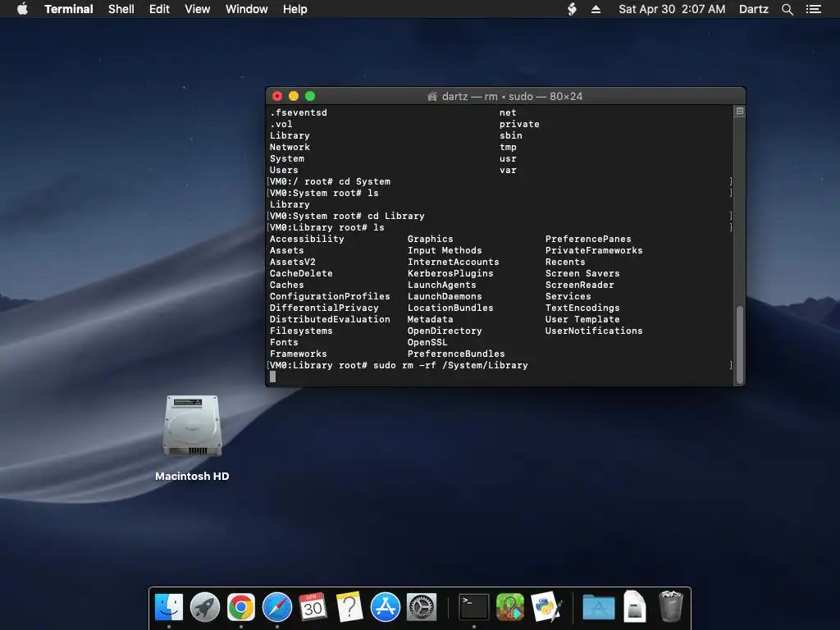The height and width of the screenshot is (630, 840).
Task: Click OpenDirectory in the listing
Action: pos(445,331)
